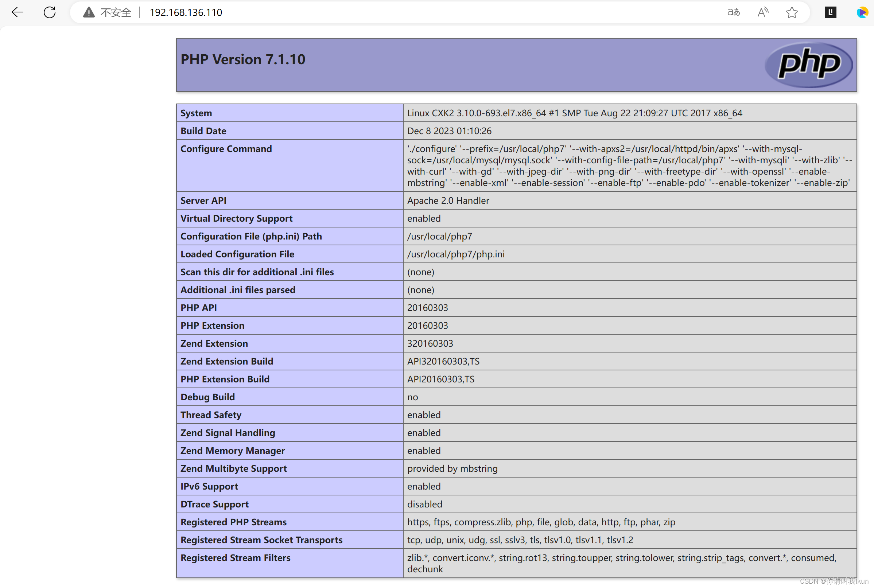Click the no value for Debug Build

[413, 397]
